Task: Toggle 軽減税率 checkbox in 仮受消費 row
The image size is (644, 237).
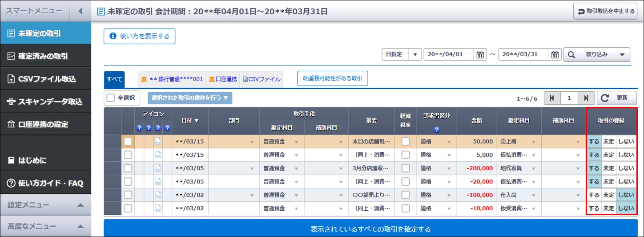Action: point(406,208)
